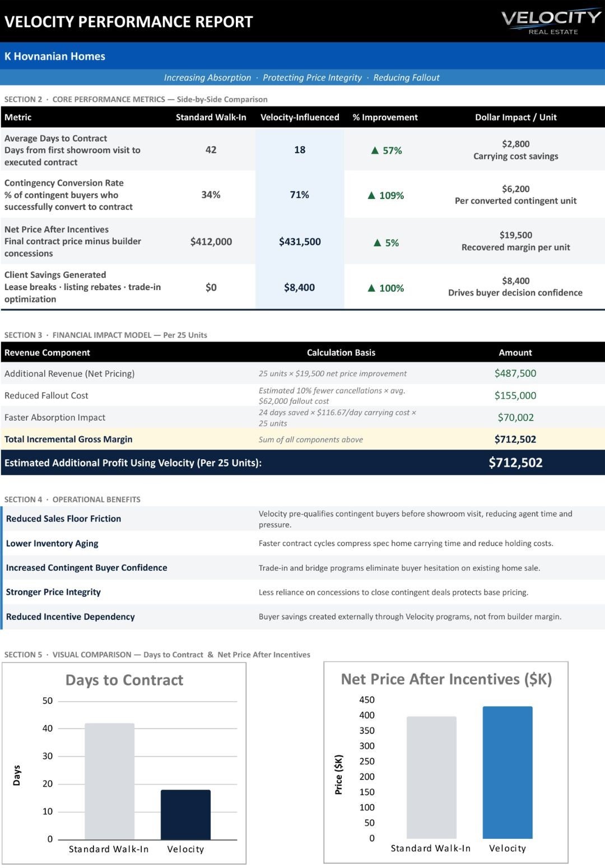Select the Calculation Basis column header
This screenshot has height=868, width=605.
coord(341,353)
